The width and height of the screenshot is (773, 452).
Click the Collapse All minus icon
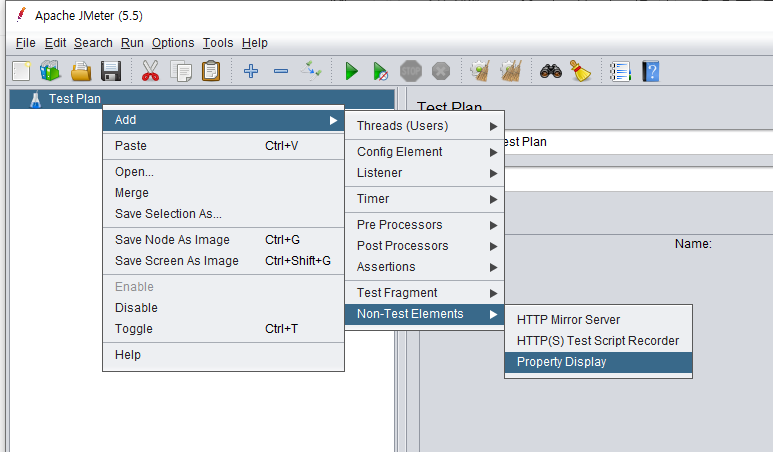281,71
